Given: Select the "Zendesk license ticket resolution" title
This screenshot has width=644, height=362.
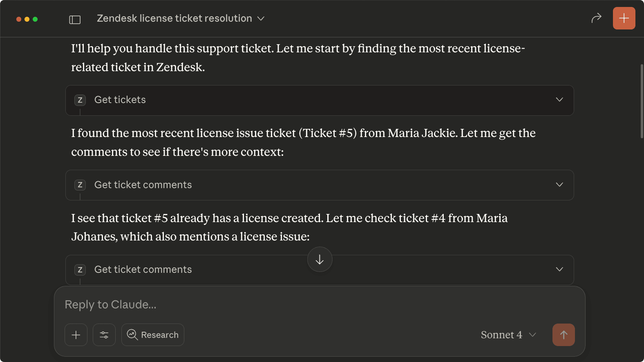Looking at the screenshot, I should 174,18.
